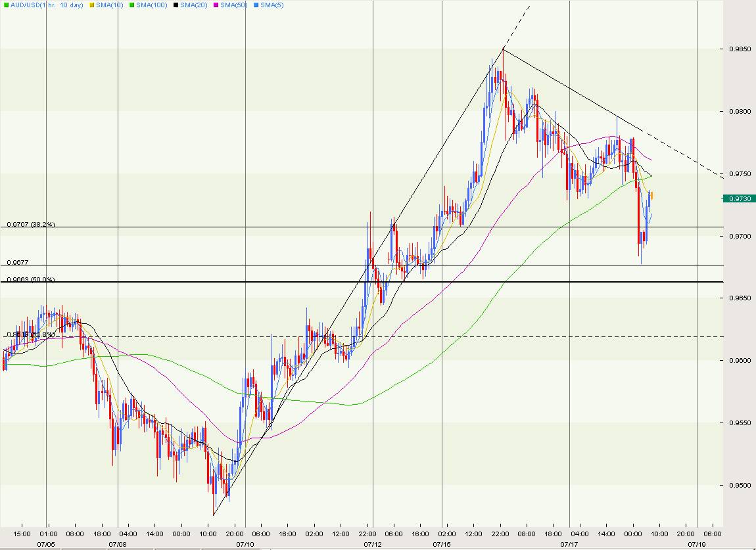The height and width of the screenshot is (550, 756).
Task: Click the 0.9707 (38.2%) Fibonacci level label
Action: pos(31,225)
